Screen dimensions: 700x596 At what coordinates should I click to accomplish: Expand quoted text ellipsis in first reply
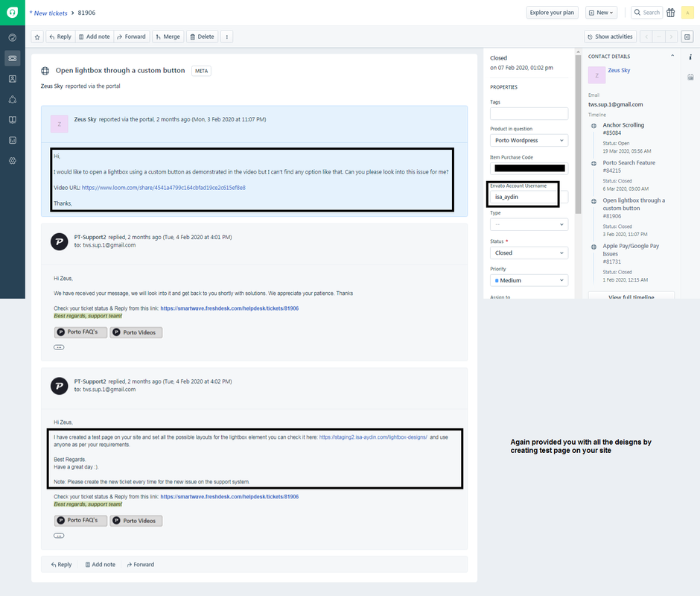point(59,347)
